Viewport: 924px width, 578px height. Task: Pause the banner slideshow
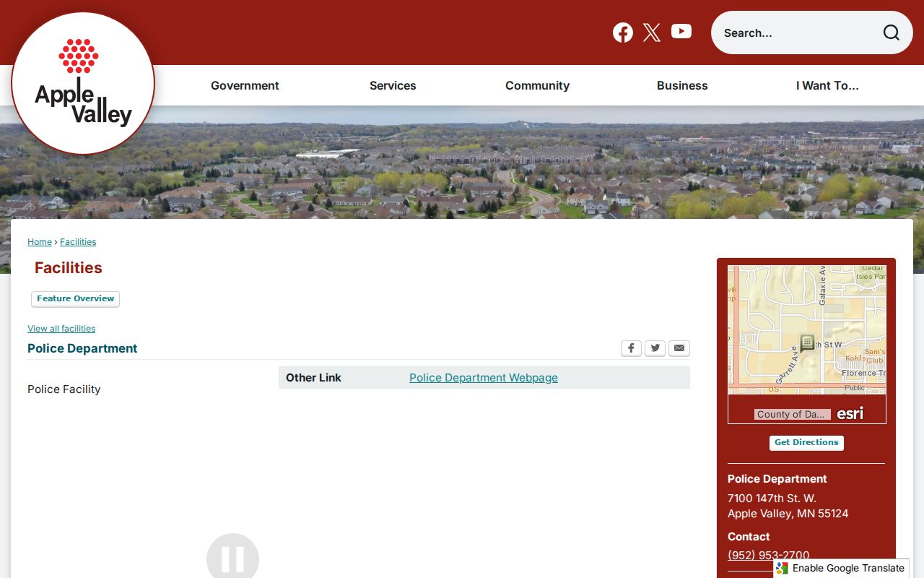pos(232,558)
